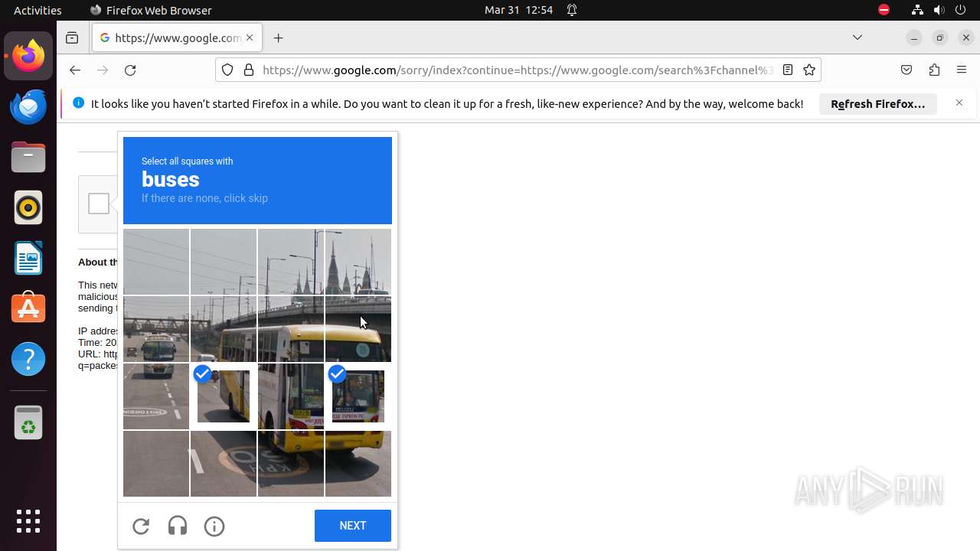Image resolution: width=980 pixels, height=551 pixels.
Task: Toggle reader view icon
Action: point(787,70)
